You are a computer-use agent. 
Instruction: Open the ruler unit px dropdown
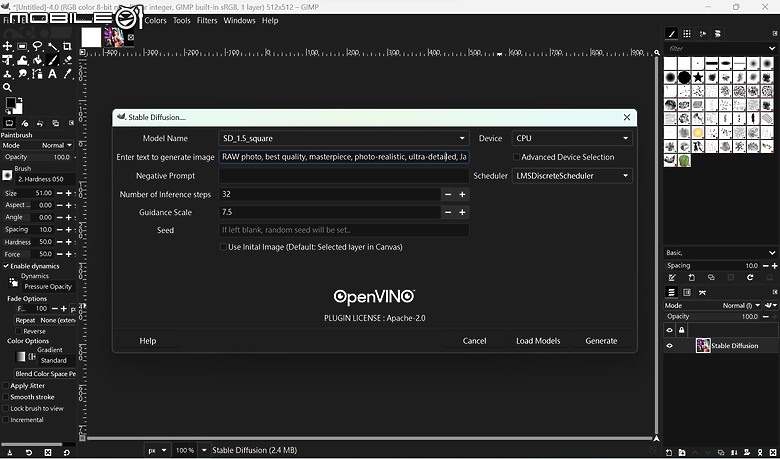pos(158,450)
